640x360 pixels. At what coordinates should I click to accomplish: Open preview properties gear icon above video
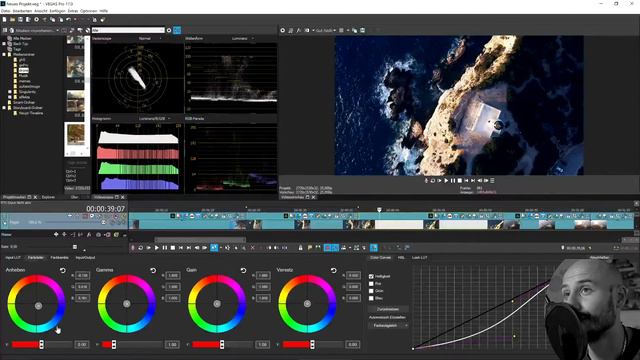click(x=282, y=30)
